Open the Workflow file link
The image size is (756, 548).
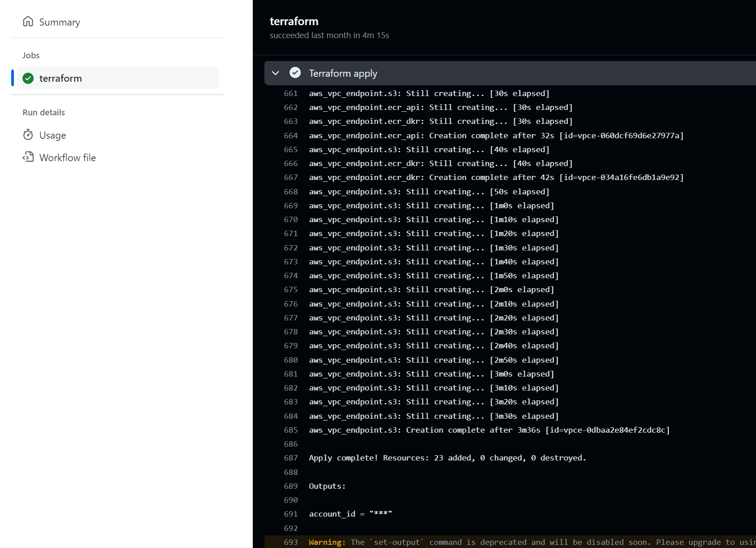pos(67,158)
